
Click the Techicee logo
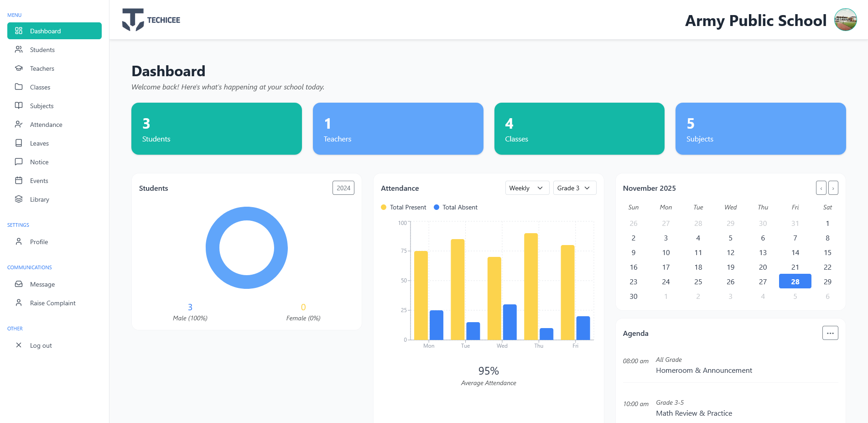pyautogui.click(x=151, y=20)
